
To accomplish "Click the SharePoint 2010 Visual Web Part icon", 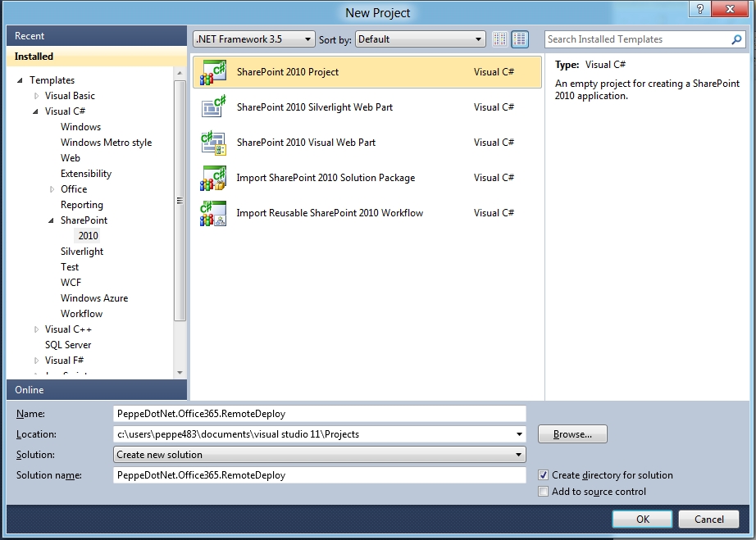I will [213, 143].
